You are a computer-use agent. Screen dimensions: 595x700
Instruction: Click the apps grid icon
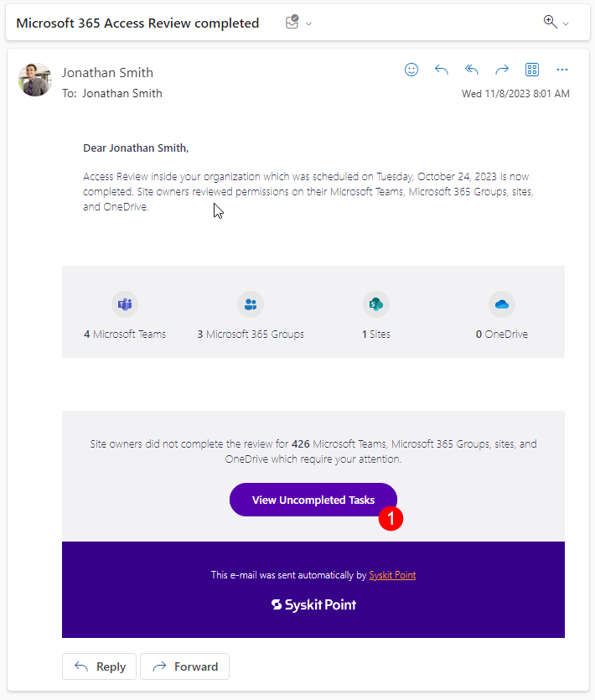531,70
